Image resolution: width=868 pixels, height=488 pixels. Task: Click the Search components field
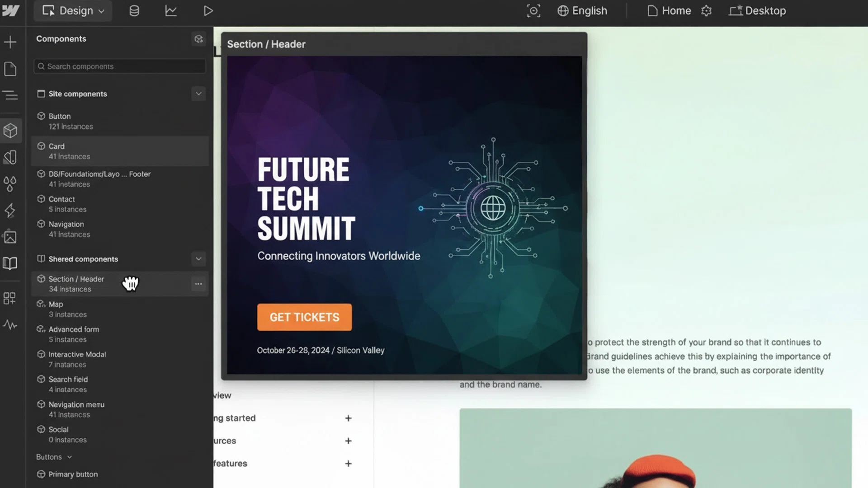(120, 66)
